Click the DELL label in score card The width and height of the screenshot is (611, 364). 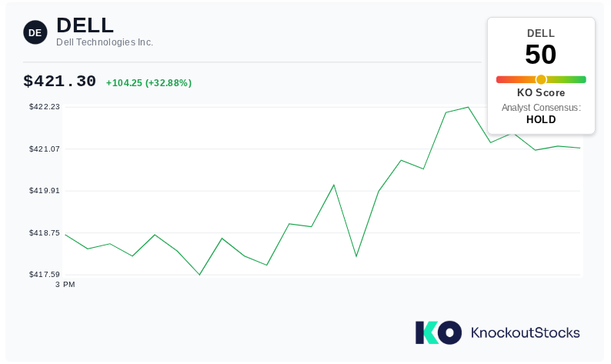[540, 34]
